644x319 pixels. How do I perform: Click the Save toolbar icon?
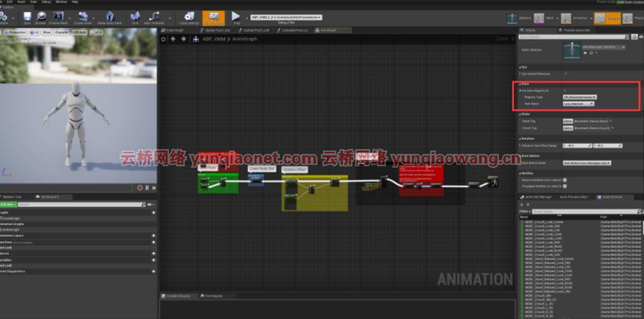tap(27, 18)
